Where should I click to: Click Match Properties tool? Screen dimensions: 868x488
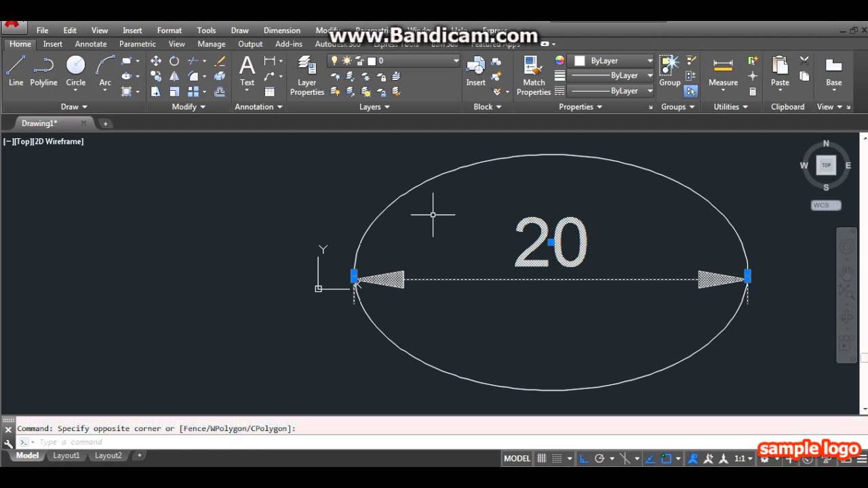534,76
